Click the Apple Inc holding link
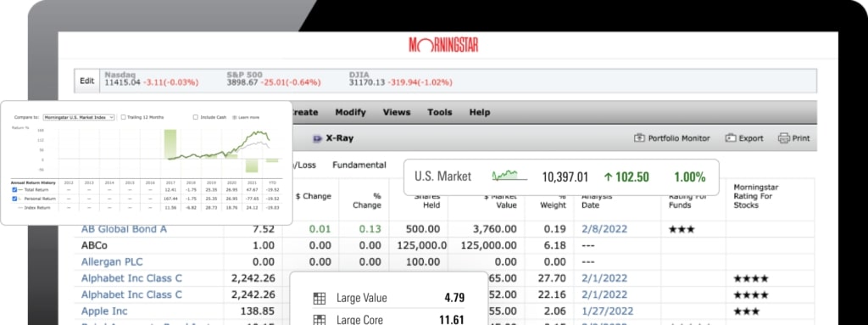The height and width of the screenshot is (325, 868). [x=104, y=311]
